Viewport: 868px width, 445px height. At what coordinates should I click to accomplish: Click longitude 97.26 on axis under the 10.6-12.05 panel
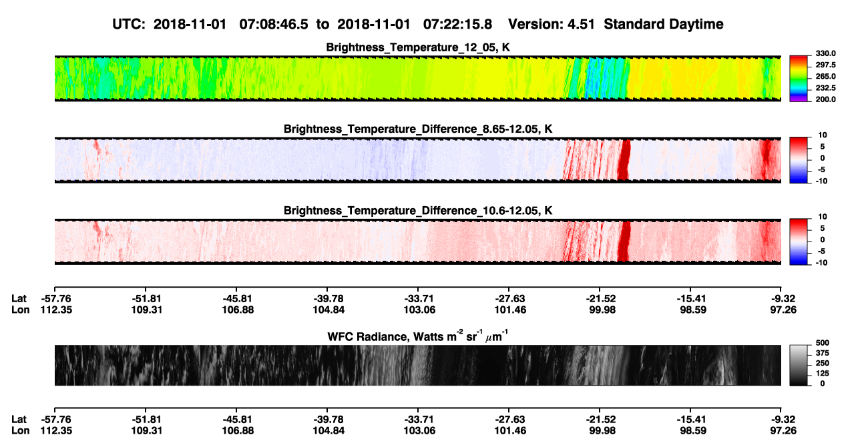781,310
